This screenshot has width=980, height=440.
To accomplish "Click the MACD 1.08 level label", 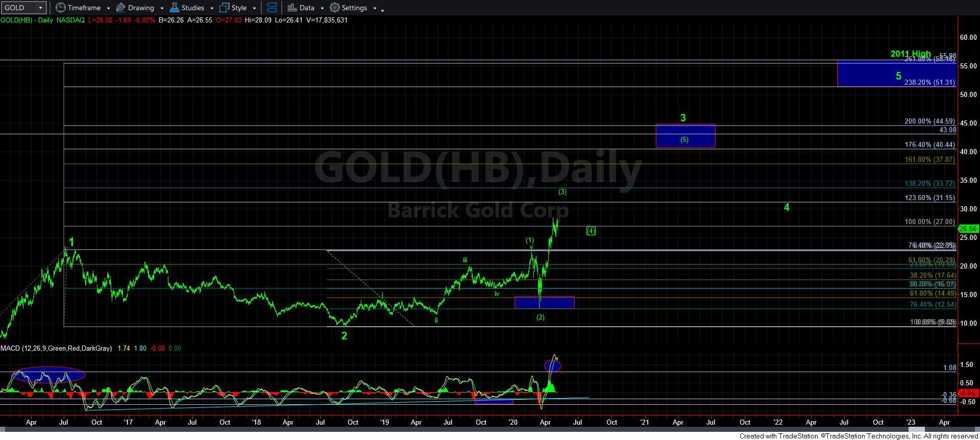I will tap(949, 368).
